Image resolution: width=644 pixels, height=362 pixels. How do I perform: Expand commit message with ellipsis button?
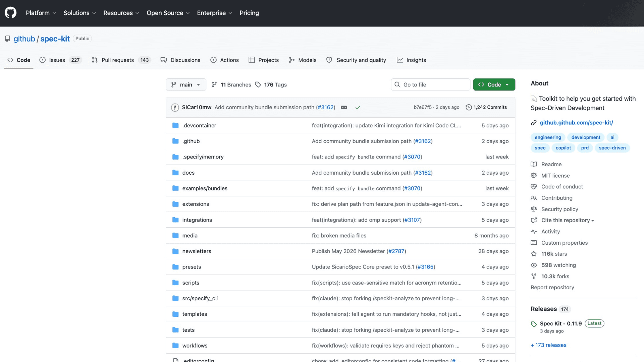point(344,107)
